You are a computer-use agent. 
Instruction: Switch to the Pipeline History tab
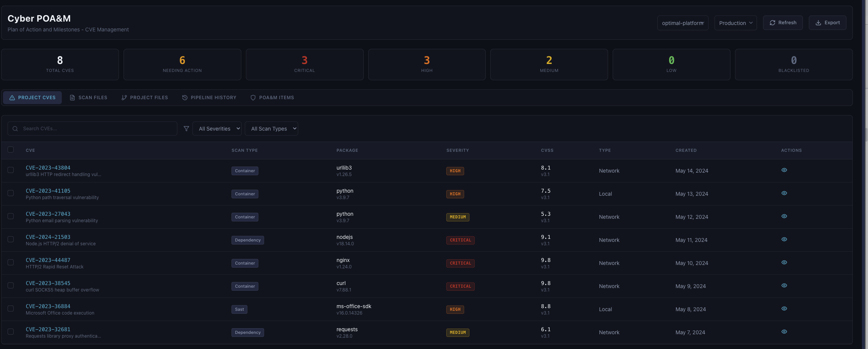[209, 97]
